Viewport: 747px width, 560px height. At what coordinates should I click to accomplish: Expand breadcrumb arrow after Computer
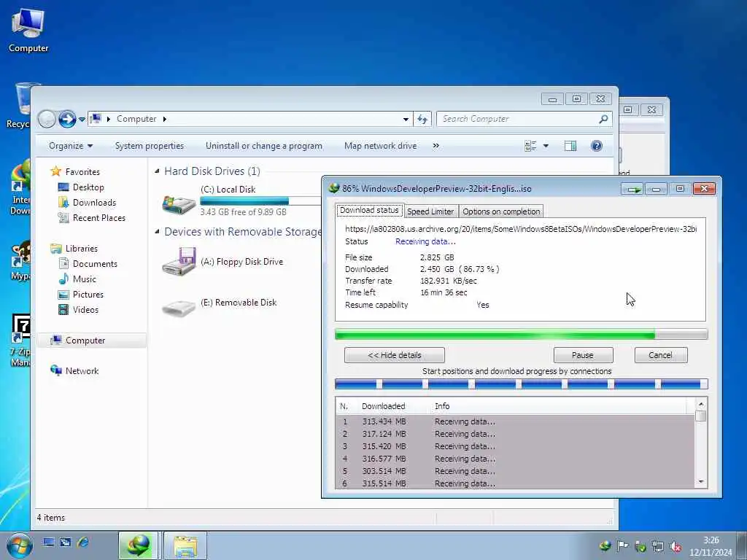click(165, 119)
